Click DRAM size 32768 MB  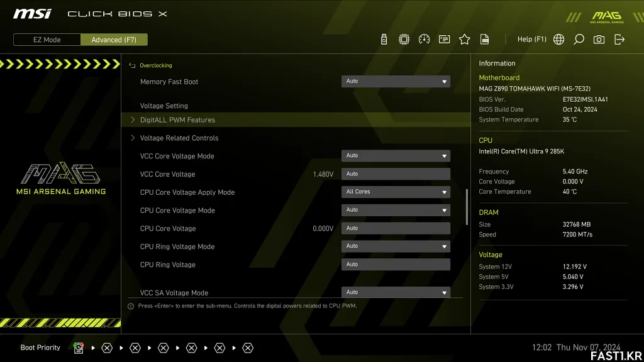pos(576,224)
